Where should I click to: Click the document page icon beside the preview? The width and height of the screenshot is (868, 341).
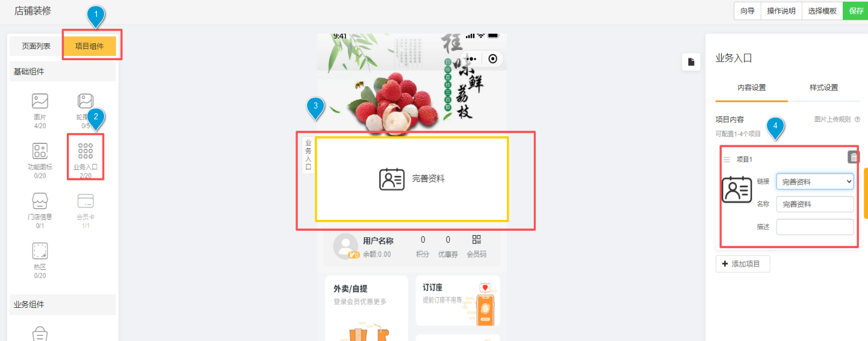point(691,62)
